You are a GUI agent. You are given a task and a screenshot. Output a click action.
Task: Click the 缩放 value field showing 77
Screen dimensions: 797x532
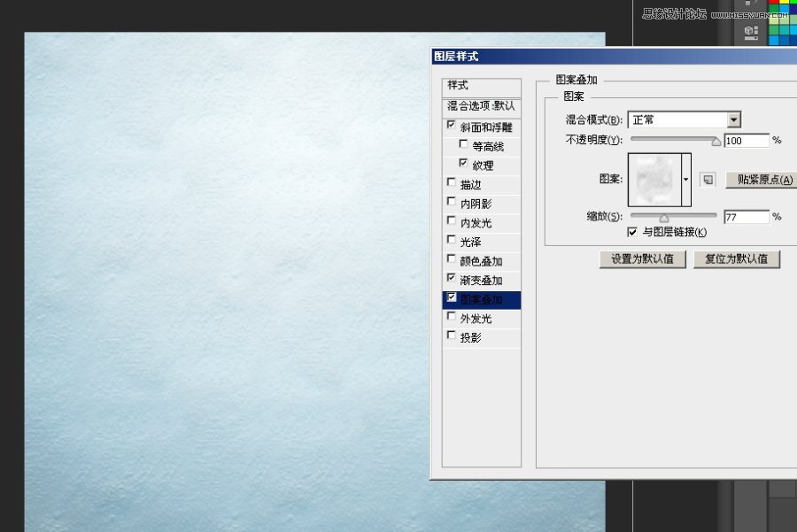point(747,217)
